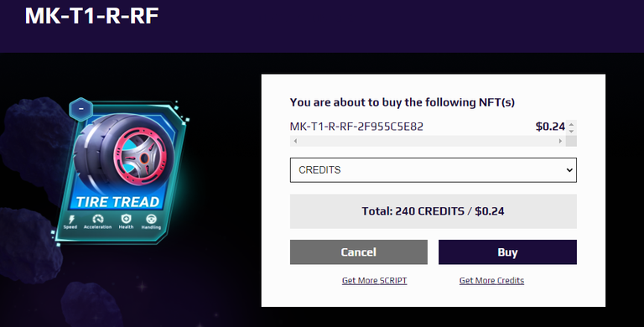The image size is (644, 327).
Task: Click the Total 240 CREDITS summary box
Action: pos(434,211)
